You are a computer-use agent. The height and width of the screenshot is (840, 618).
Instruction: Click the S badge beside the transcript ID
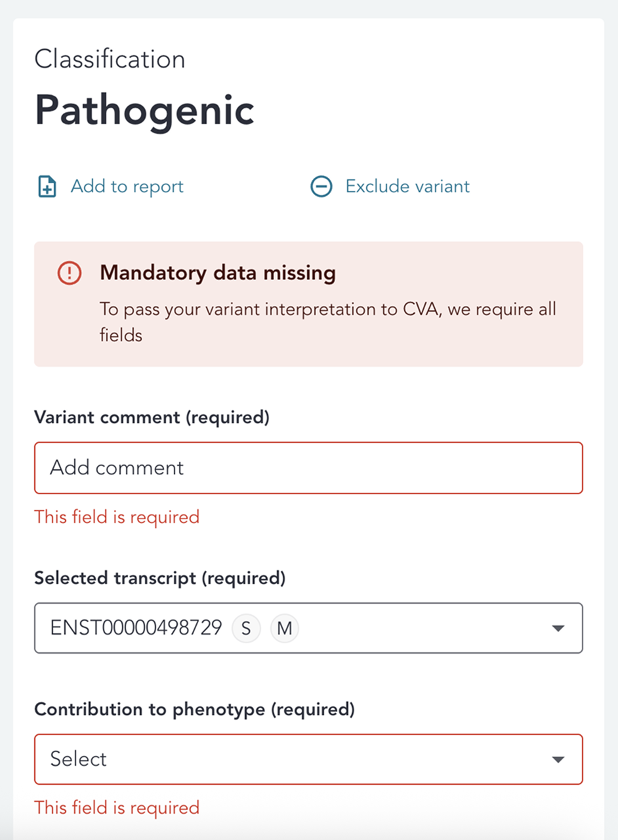point(246,629)
